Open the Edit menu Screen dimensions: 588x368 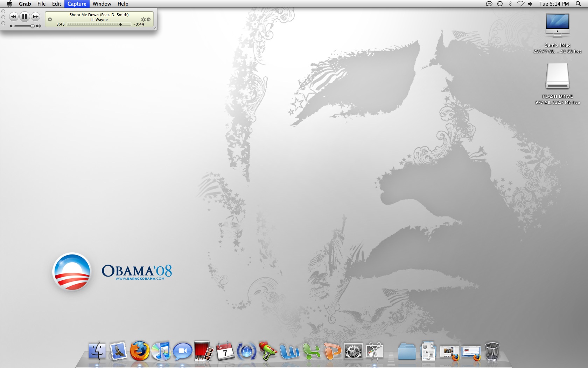click(57, 4)
